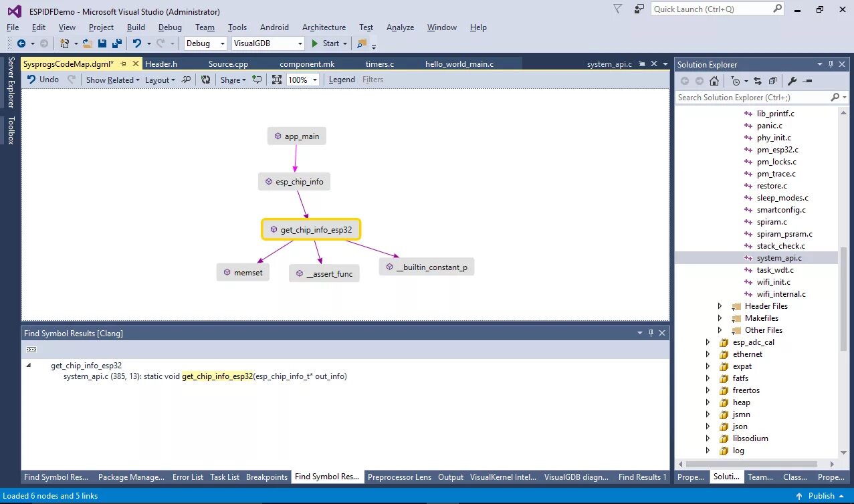Click the Solution Explorer horizontal scrollbar thumb
Image resolution: width=854 pixels, height=504 pixels.
pyautogui.click(x=750, y=464)
